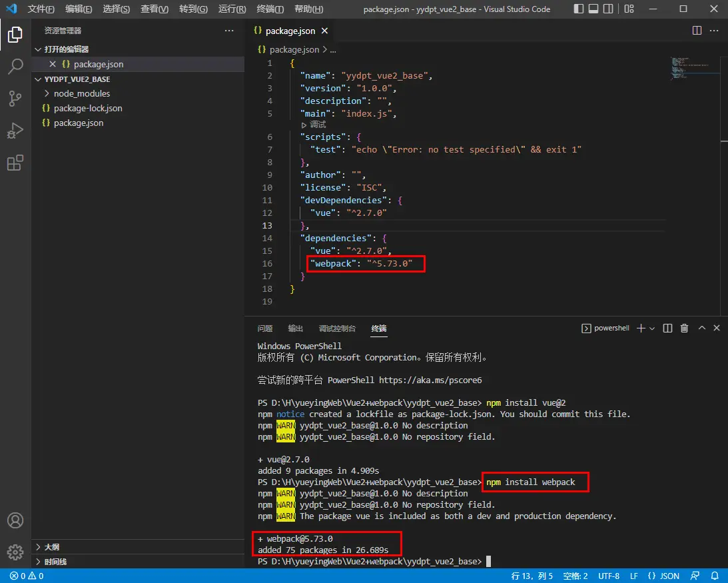Click the UTF-8 encoding status button
The height and width of the screenshot is (583, 728).
[x=609, y=576]
